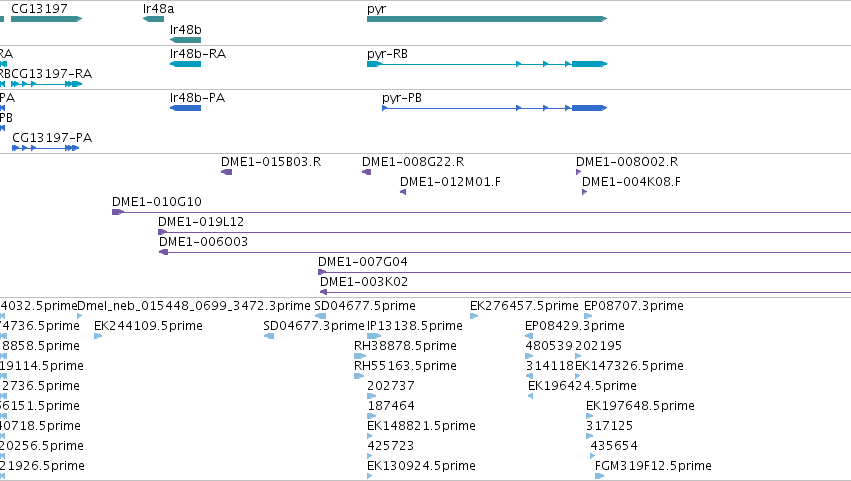
Task: Click the pyr-PB coding exon block
Action: pos(589,108)
